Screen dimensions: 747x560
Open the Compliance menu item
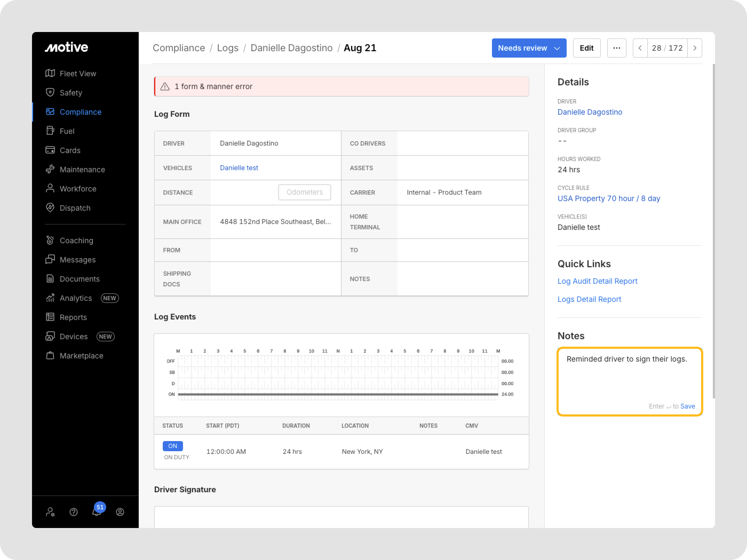tap(80, 112)
